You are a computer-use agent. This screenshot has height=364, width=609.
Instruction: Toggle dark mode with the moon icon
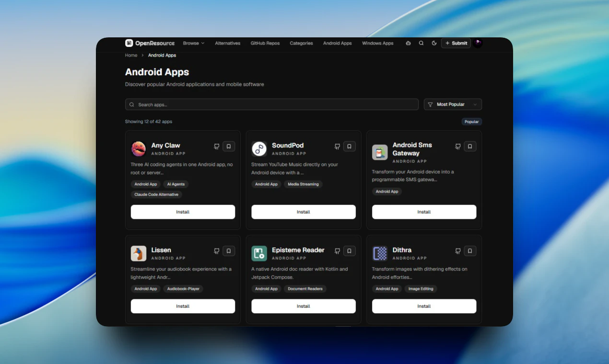click(434, 43)
